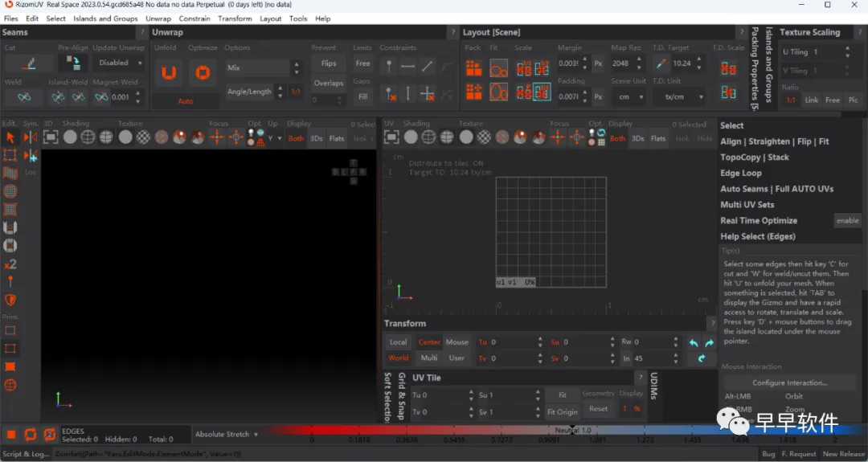Click the Cut seam tool icon
This screenshot has width=868, height=462.
(x=29, y=63)
